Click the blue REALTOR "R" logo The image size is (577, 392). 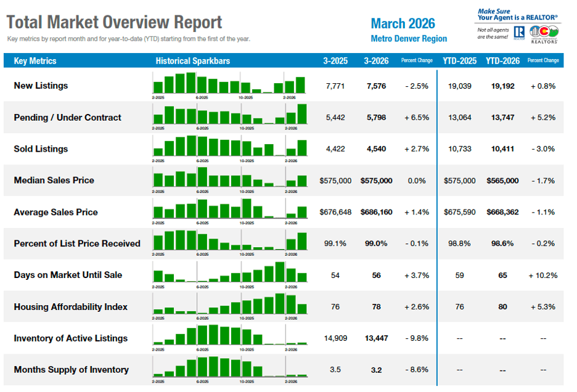[x=518, y=33]
